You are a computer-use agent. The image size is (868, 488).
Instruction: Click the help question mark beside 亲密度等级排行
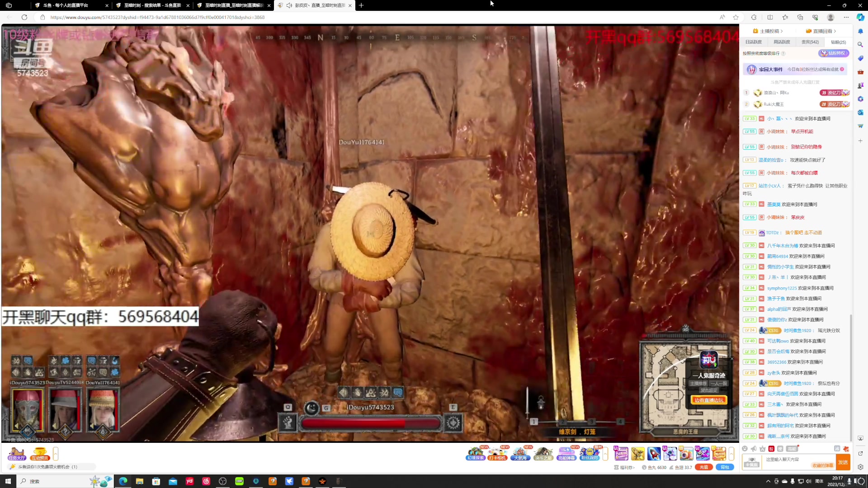click(783, 53)
